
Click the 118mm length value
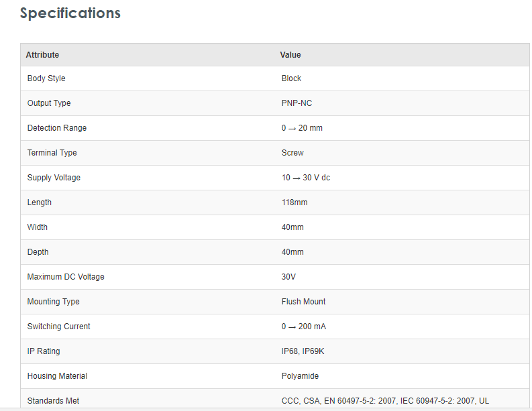[295, 202]
